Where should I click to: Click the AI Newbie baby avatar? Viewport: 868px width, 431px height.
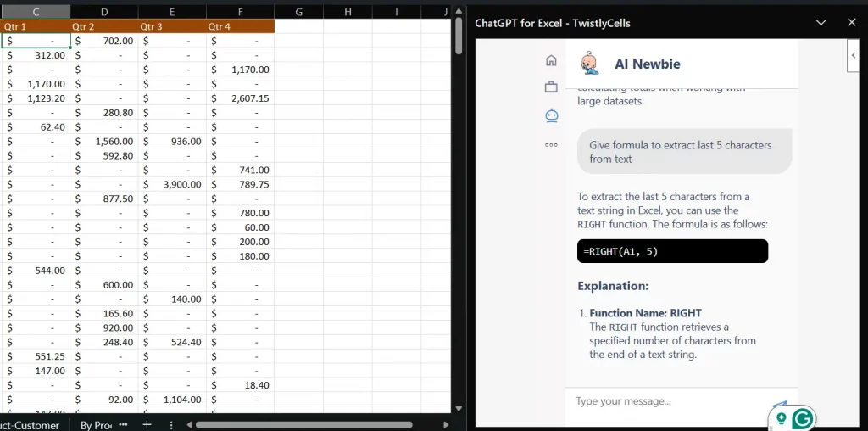click(x=589, y=64)
